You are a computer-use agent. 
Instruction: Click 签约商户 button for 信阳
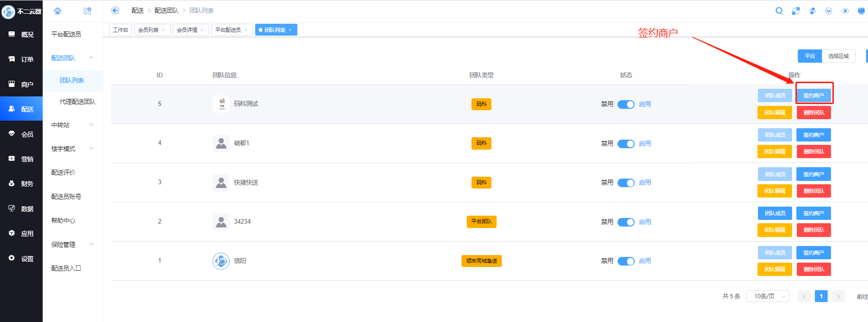click(814, 253)
